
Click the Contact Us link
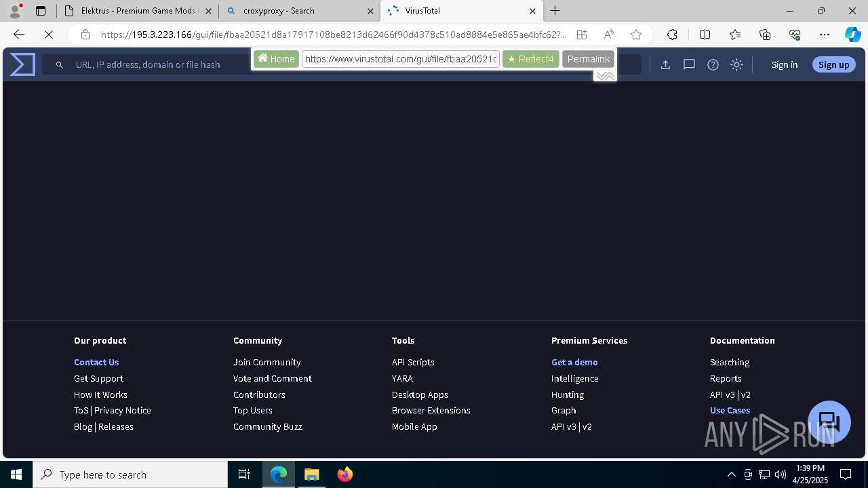pyautogui.click(x=96, y=362)
